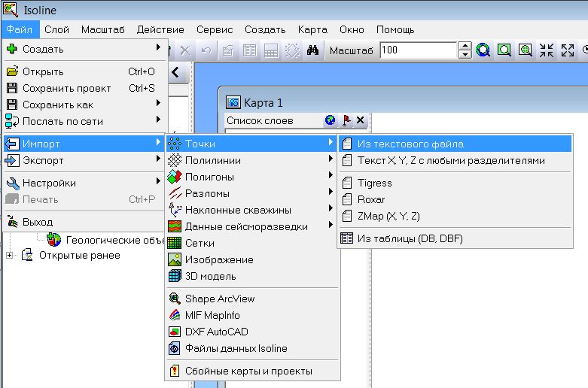Choose 3D модель import option

252,276
